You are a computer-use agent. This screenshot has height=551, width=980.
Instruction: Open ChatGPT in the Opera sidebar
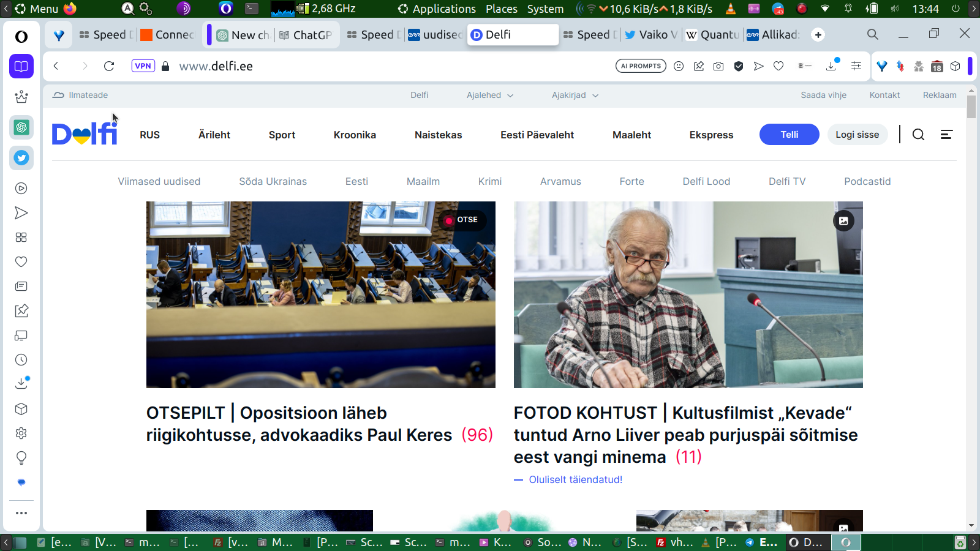(21, 127)
